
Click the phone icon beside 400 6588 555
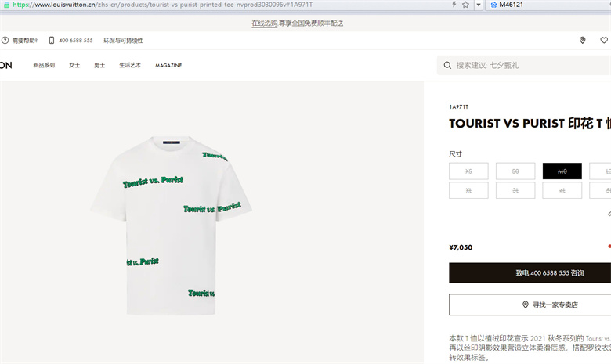coord(52,40)
